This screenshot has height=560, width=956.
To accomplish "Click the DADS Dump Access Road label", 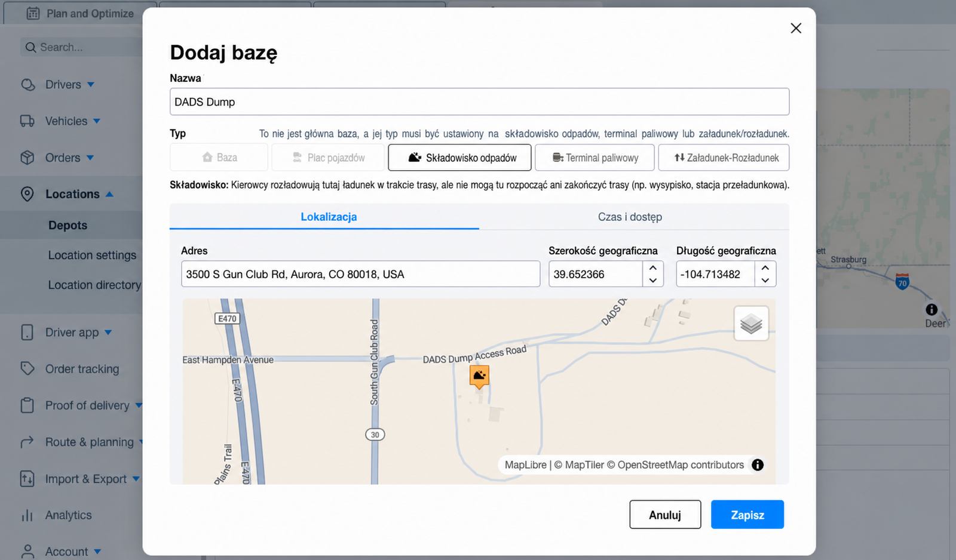I will pos(474,355).
